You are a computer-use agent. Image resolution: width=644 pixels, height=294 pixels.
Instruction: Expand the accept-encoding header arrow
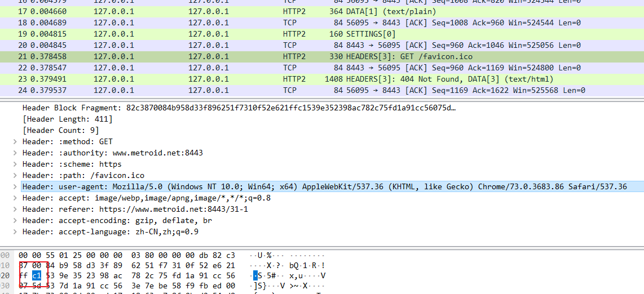coord(15,220)
